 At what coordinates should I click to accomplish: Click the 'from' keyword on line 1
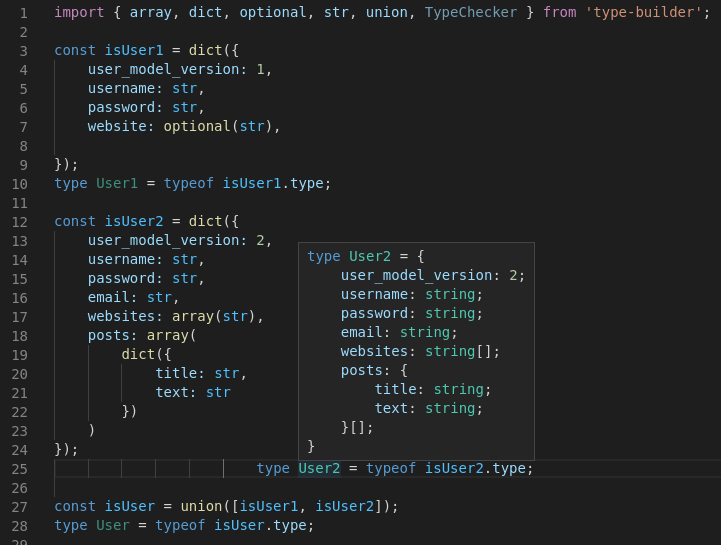560,12
